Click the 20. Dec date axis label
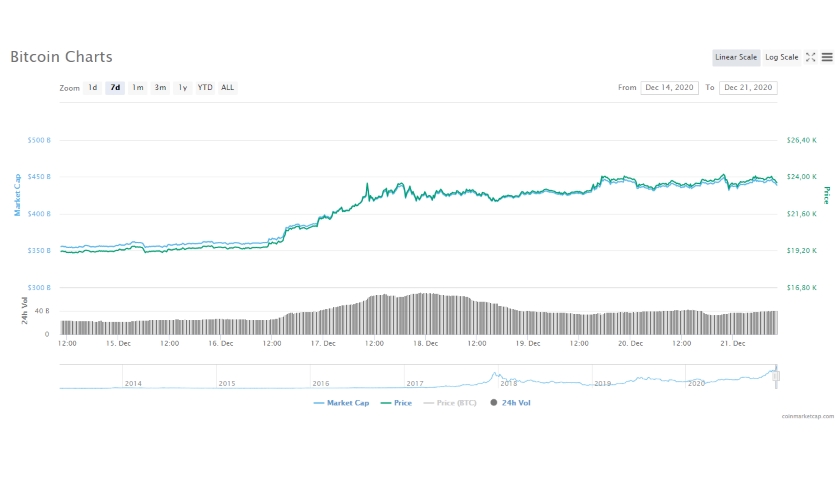 631,343
